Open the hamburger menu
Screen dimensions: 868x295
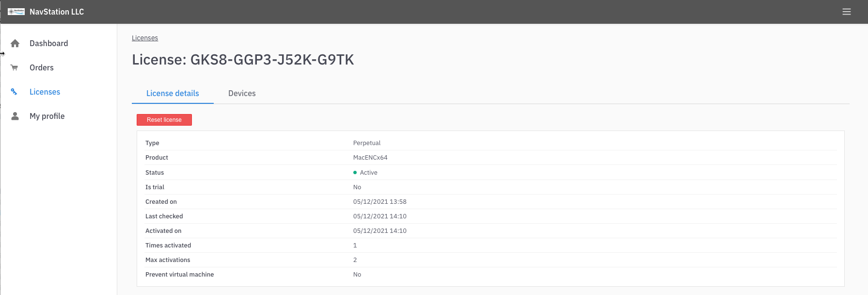(847, 11)
